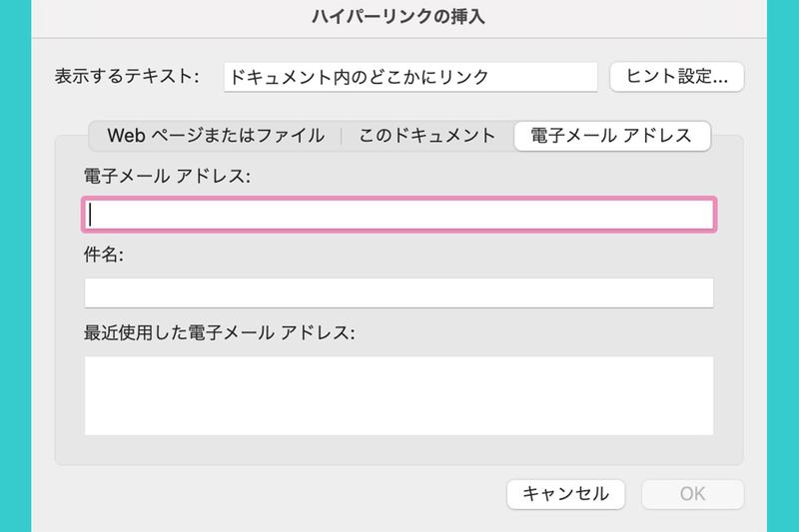Open the ヒント設定... options

(676, 77)
